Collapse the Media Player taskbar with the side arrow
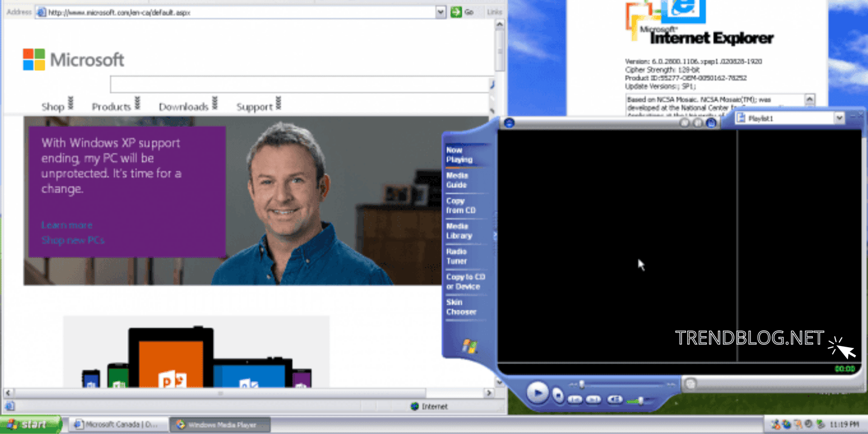This screenshot has height=434, width=868. (495, 234)
